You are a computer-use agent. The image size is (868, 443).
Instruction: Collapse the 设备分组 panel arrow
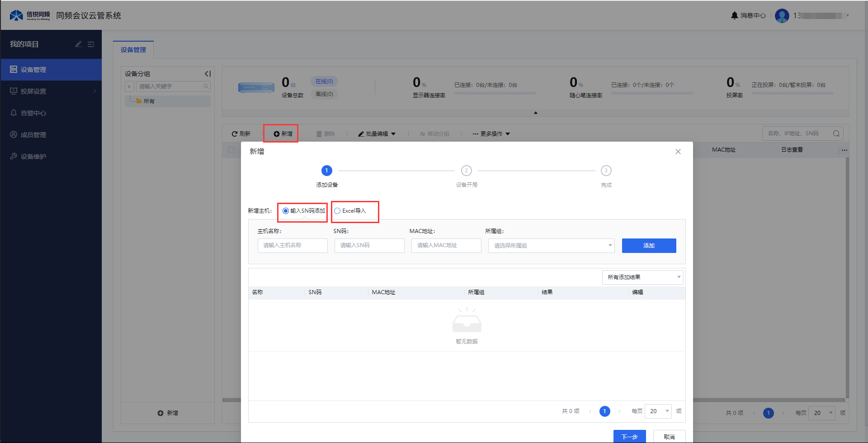[x=208, y=74]
